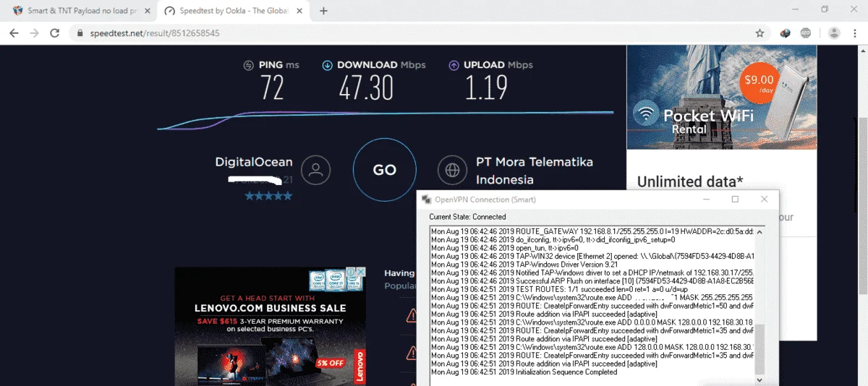This screenshot has width=868, height=386.
Task: Click OpenVPN log line Initialization Sequence Completed
Action: (524, 372)
